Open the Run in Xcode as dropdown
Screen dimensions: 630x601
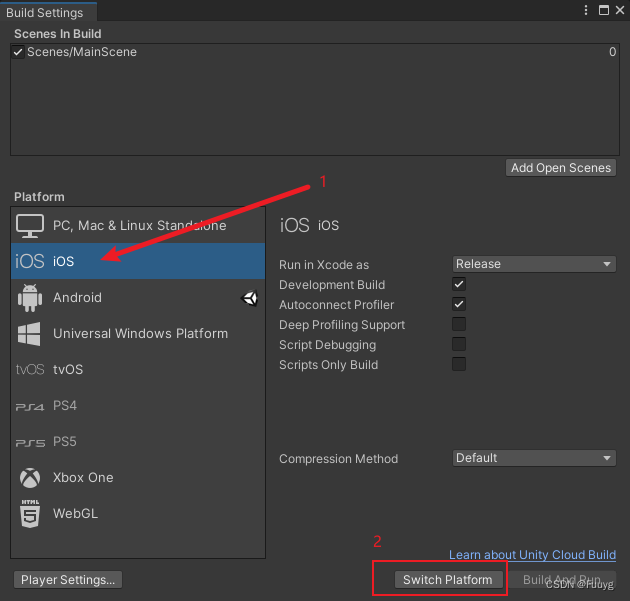click(534, 264)
